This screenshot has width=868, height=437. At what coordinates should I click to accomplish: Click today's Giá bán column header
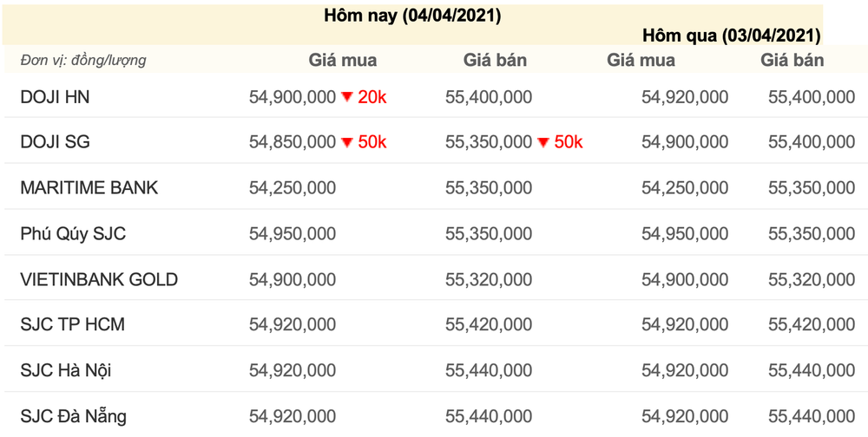coord(495,60)
